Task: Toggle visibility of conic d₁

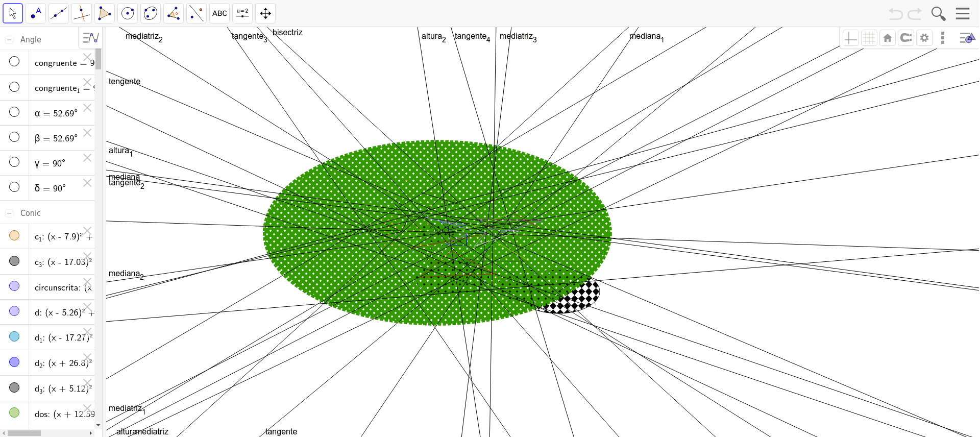Action: click(x=14, y=336)
